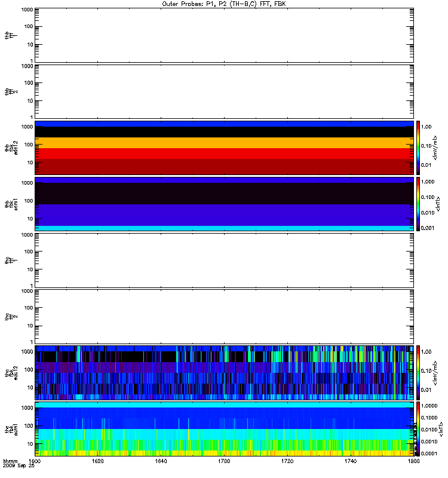
Task: Click the "10" tick label of thb fbk scm1 panel
Action: click(30, 219)
